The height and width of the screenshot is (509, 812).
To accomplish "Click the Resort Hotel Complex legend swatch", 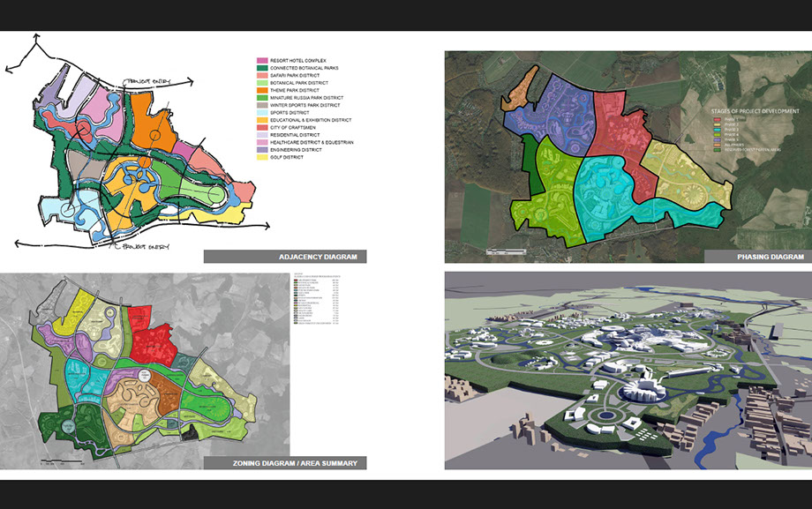I will [x=261, y=60].
